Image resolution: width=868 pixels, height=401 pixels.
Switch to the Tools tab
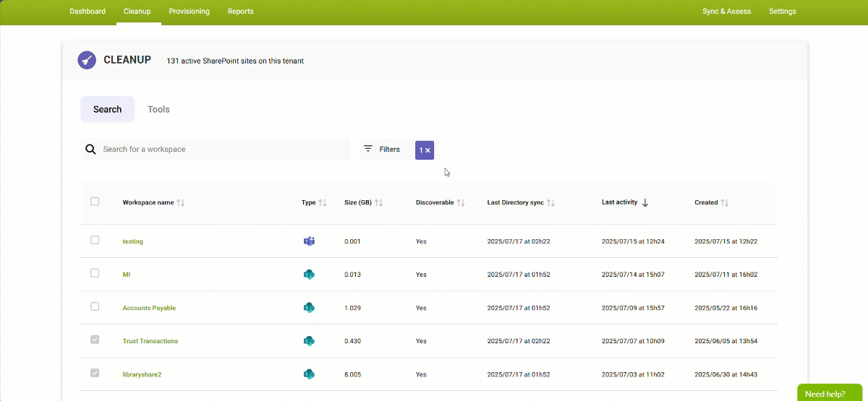pyautogui.click(x=158, y=109)
